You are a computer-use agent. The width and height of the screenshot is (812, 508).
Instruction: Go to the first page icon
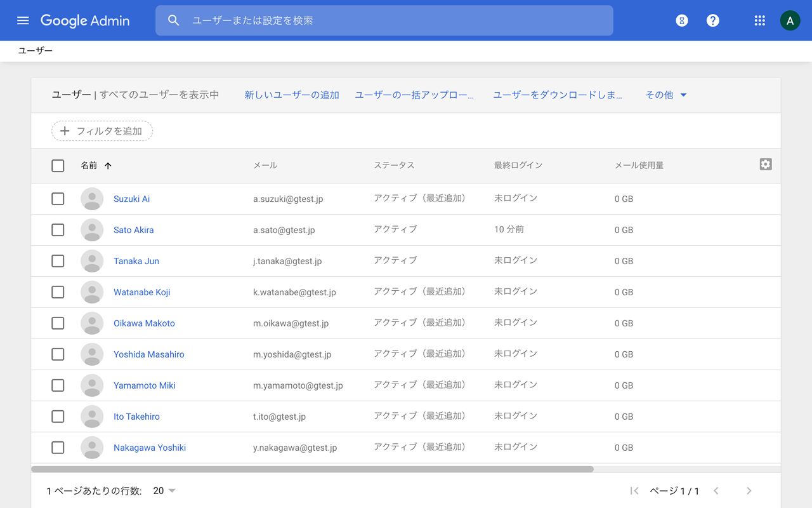click(634, 491)
